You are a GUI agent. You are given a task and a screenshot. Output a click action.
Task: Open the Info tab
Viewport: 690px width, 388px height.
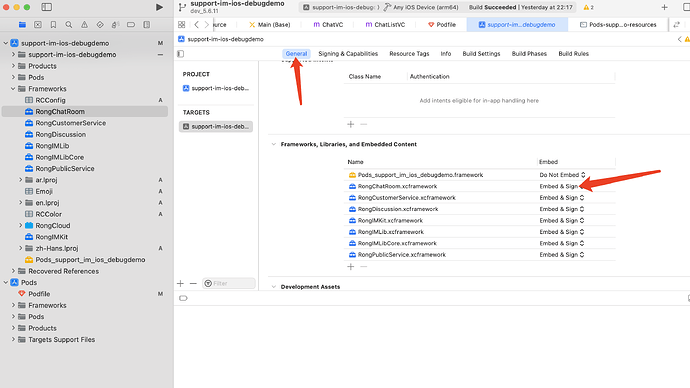tap(446, 54)
